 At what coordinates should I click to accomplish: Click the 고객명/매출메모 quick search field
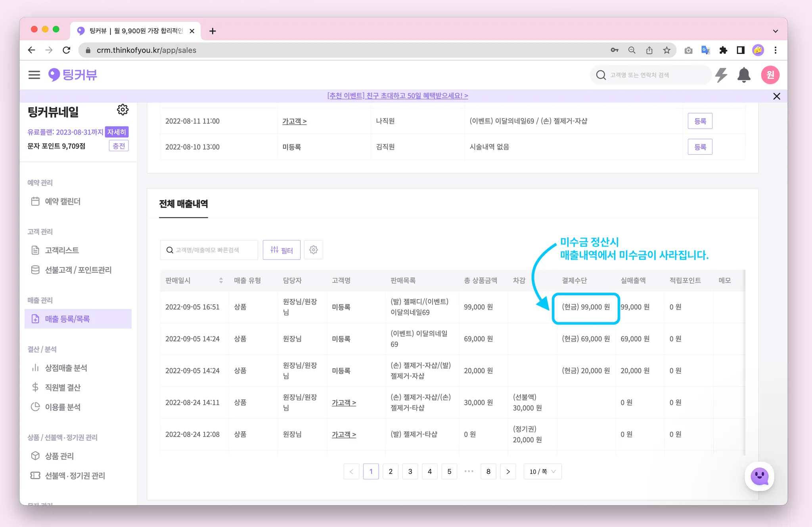click(209, 250)
